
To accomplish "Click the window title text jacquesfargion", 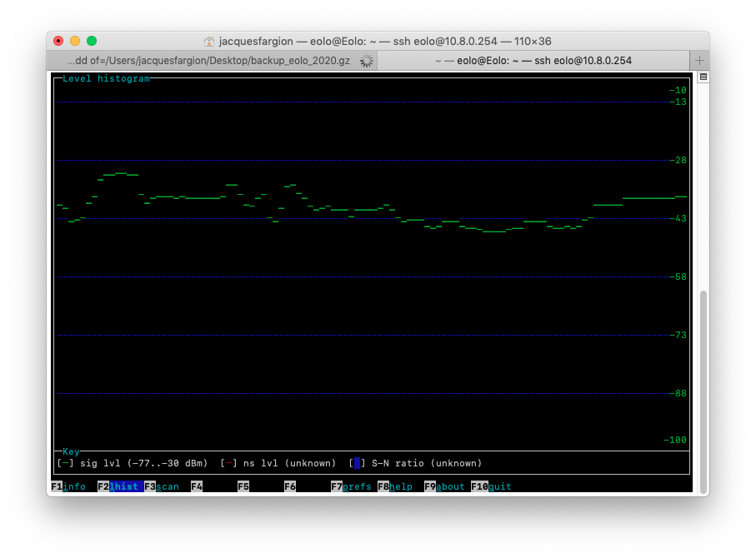I will [x=256, y=42].
